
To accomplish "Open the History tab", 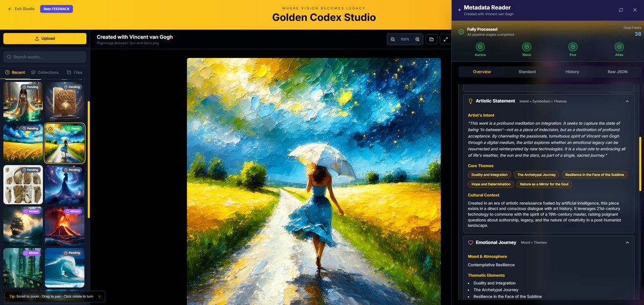I will [572, 72].
